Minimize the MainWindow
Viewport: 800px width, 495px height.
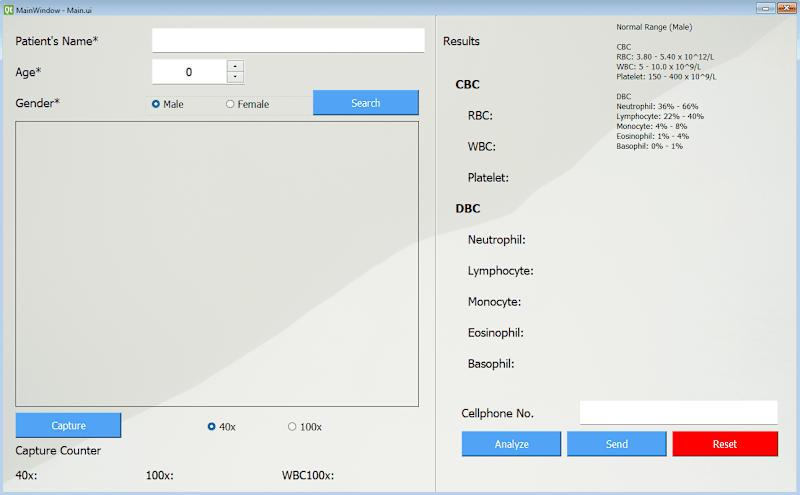pos(765,8)
